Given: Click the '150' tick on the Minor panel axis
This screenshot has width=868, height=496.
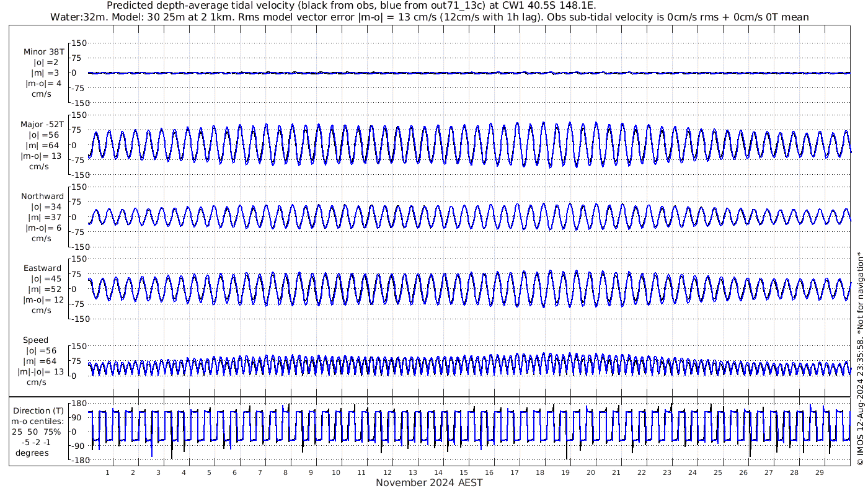Looking at the screenshot, I should pyautogui.click(x=79, y=43).
